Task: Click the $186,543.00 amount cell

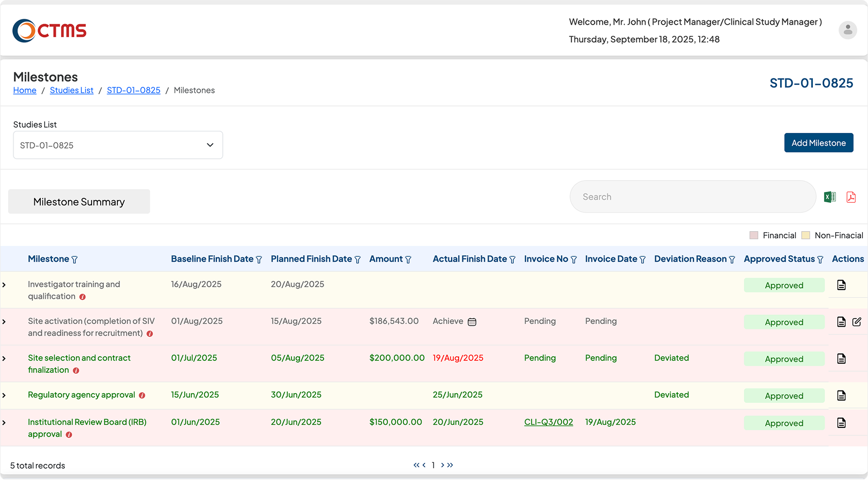Action: tap(394, 321)
